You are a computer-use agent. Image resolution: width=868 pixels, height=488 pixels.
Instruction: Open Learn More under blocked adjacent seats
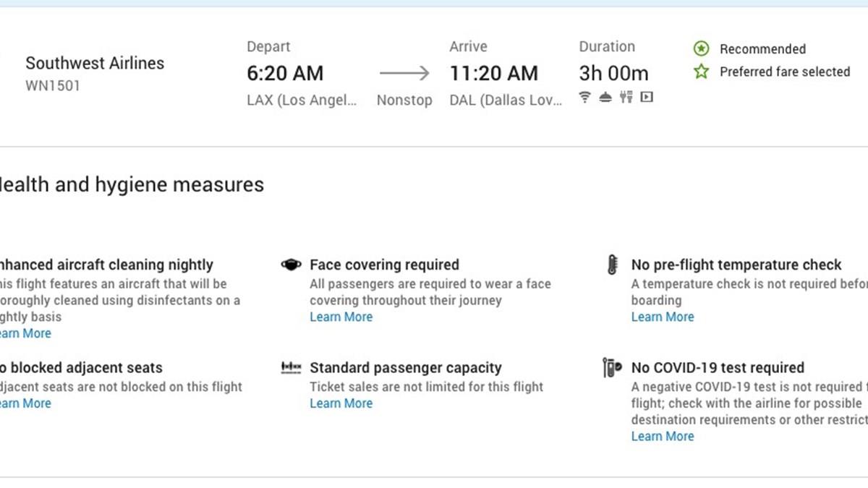(26, 403)
